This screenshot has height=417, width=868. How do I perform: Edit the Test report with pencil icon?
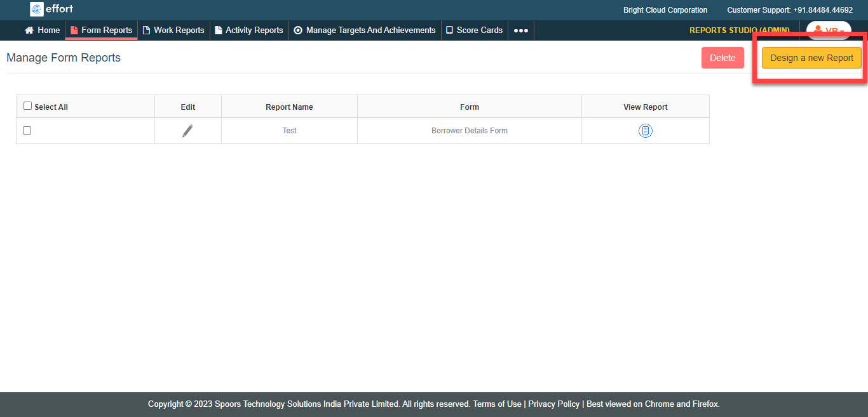(x=187, y=131)
